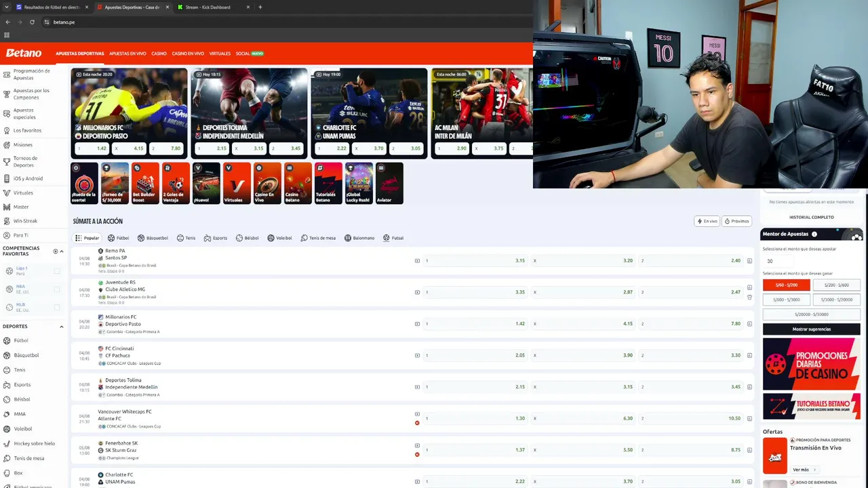Open the Casino en Vivo nav tab
The image size is (868, 488).
coord(188,54)
